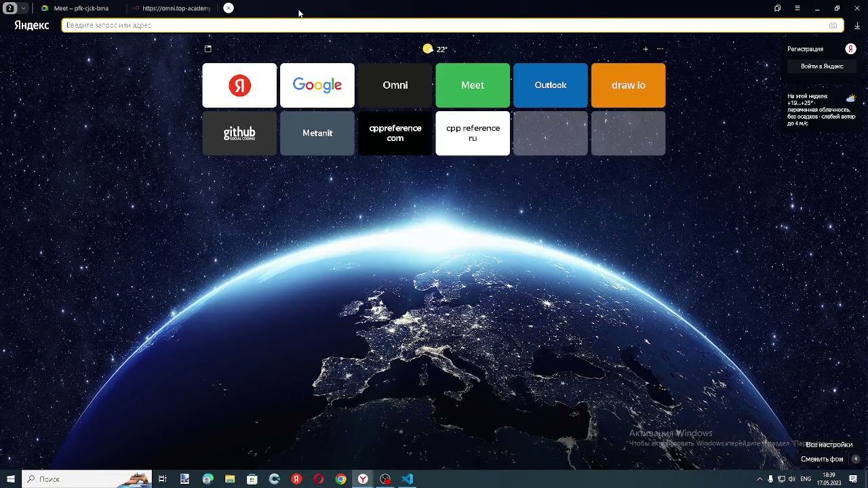This screenshot has height=488, width=868.
Task: Click the taskbar Поиск search box
Action: tap(87, 479)
